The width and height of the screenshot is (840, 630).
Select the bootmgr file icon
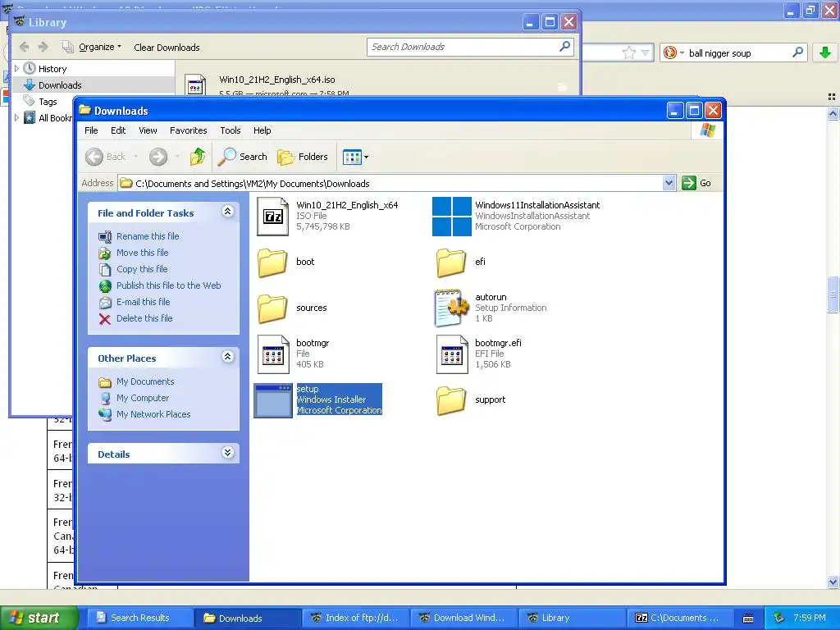(273, 354)
